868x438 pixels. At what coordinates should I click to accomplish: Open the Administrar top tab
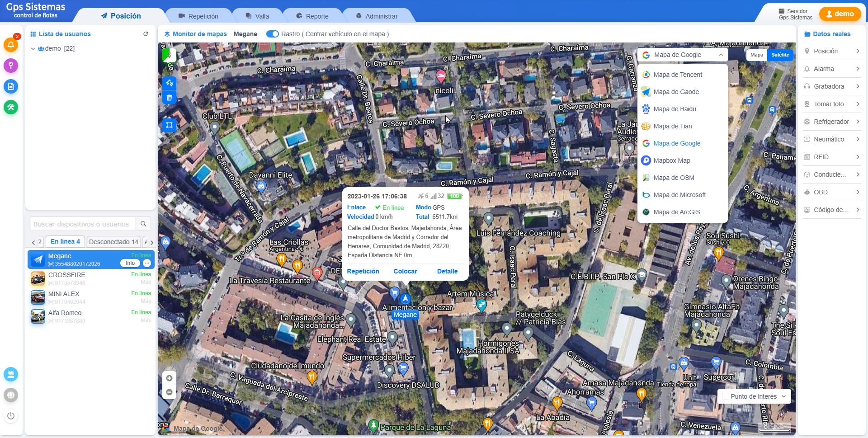click(377, 16)
